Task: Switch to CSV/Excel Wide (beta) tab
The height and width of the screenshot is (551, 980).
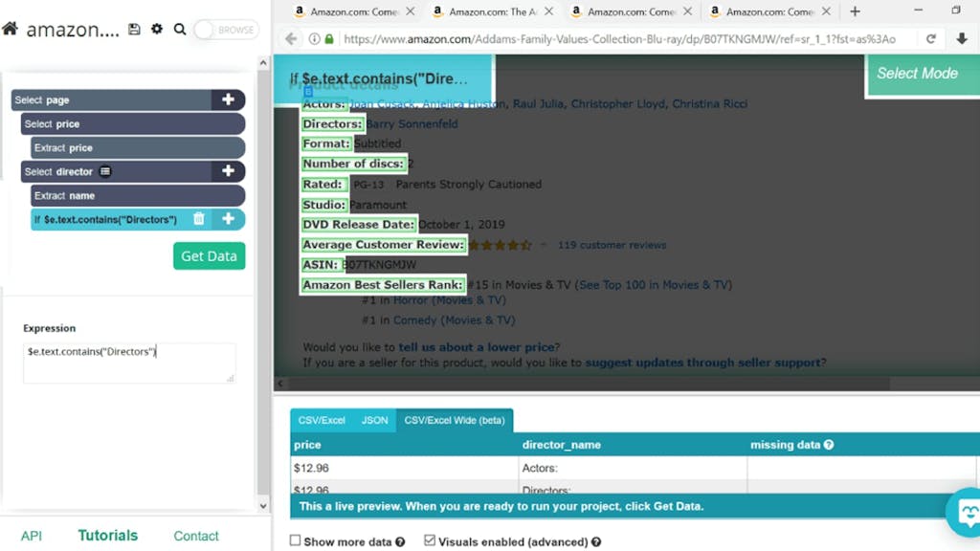Action: click(455, 421)
